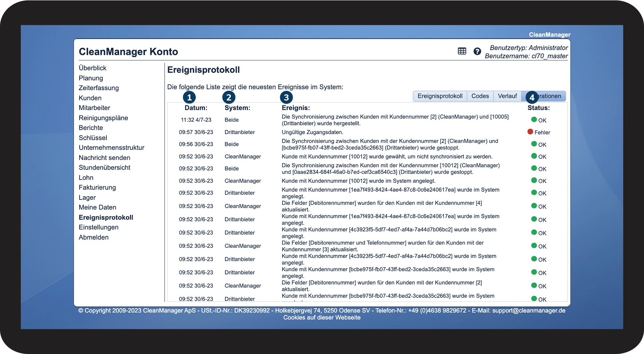Image resolution: width=644 pixels, height=354 pixels.
Task: Open the Integrationen tab
Action: [543, 96]
